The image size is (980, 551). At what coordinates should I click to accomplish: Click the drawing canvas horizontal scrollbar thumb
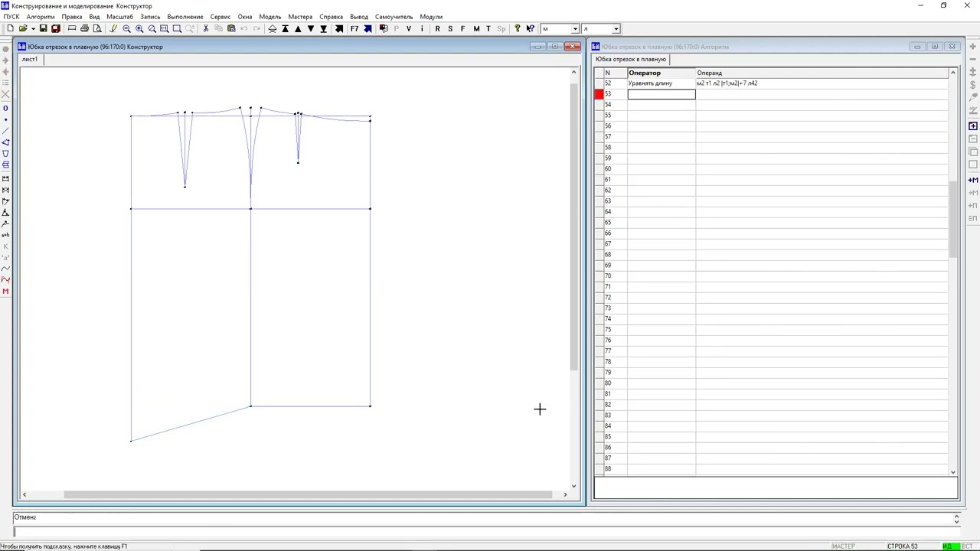pos(309,494)
